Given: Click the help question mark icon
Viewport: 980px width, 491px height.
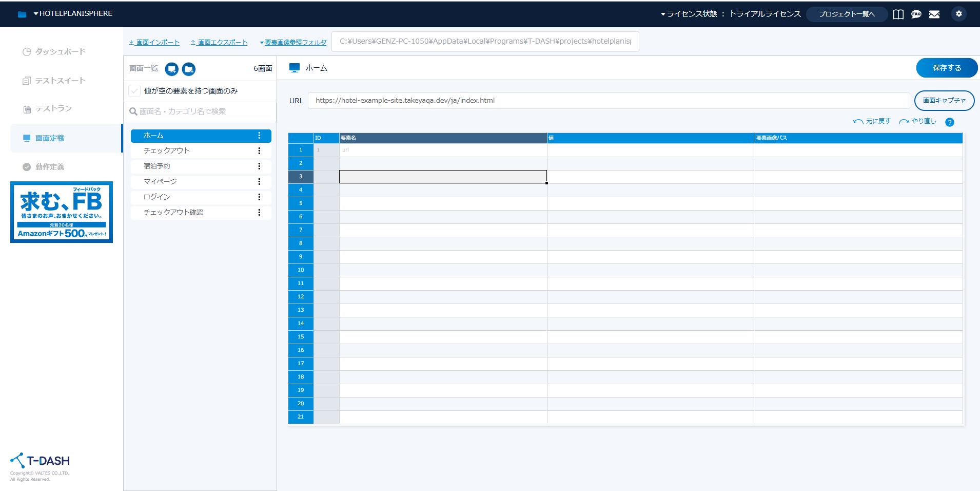Looking at the screenshot, I should [x=950, y=122].
